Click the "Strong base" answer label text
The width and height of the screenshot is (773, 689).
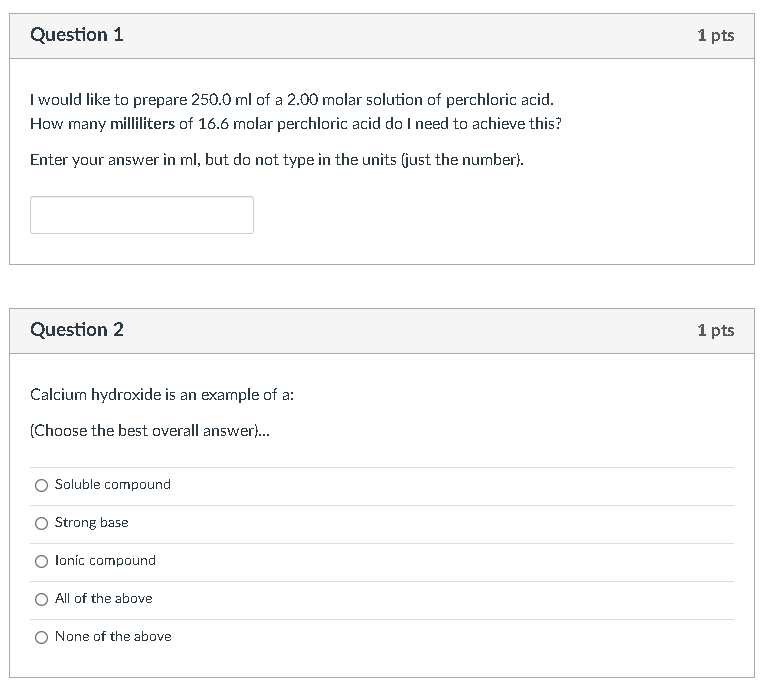tap(91, 523)
